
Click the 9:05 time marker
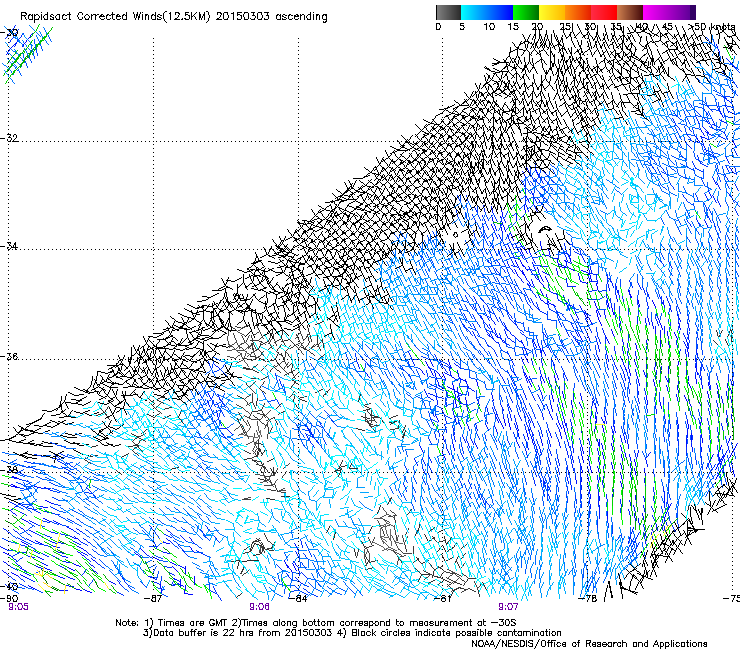pyautogui.click(x=18, y=607)
